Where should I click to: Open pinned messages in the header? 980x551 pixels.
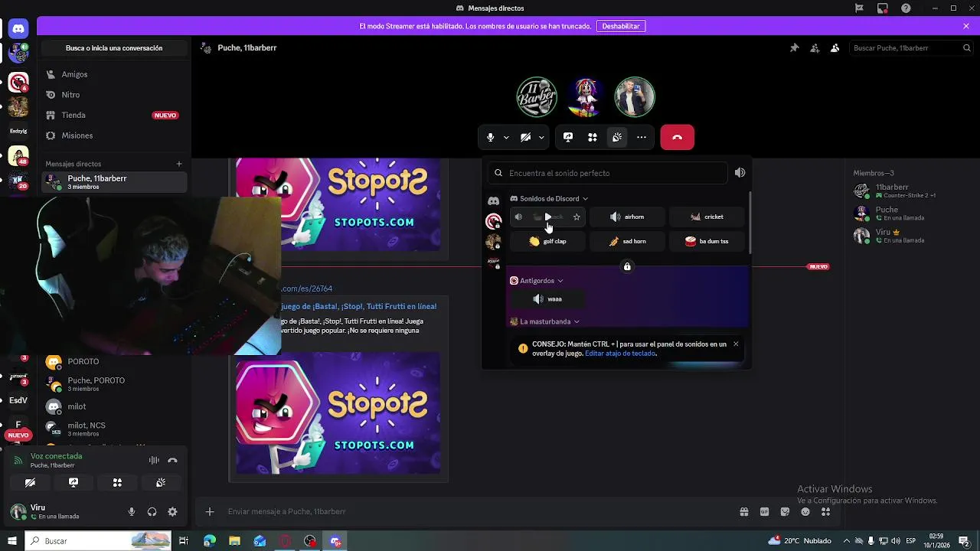[x=795, y=47]
